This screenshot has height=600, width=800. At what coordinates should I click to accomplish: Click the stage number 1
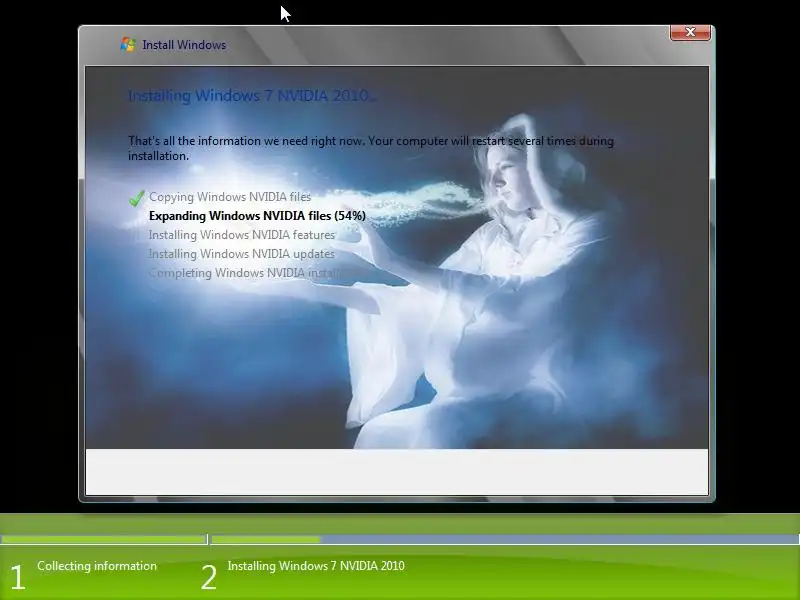(x=17, y=578)
